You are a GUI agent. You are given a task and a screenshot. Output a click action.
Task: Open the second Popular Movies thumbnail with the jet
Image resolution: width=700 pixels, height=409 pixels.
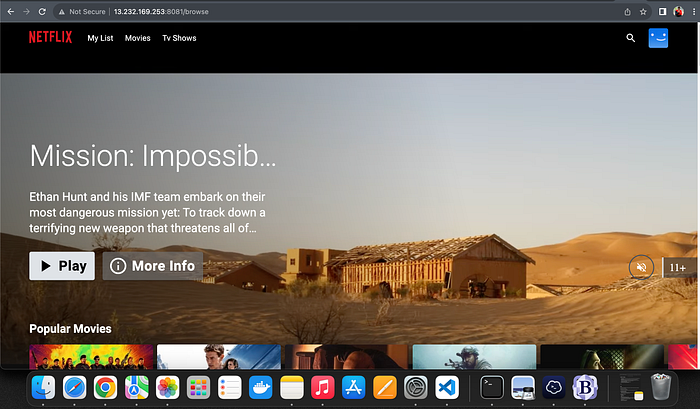tap(219, 357)
